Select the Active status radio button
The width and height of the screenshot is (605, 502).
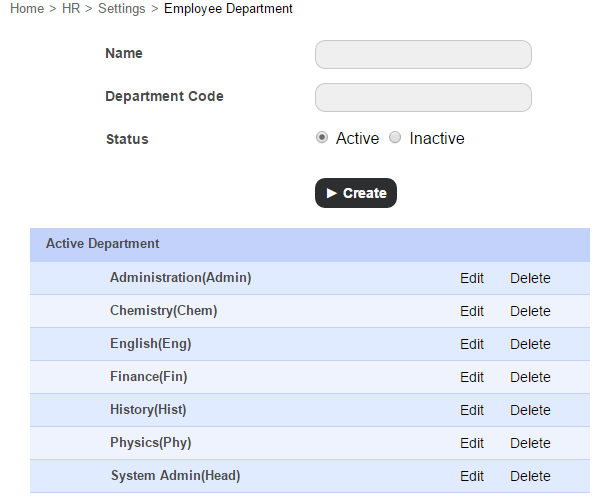[322, 138]
